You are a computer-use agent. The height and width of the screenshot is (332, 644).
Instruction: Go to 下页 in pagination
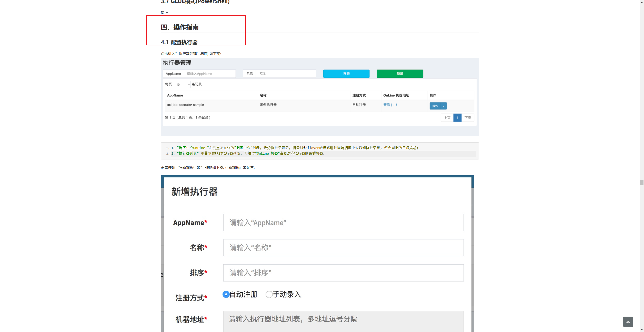(x=468, y=118)
